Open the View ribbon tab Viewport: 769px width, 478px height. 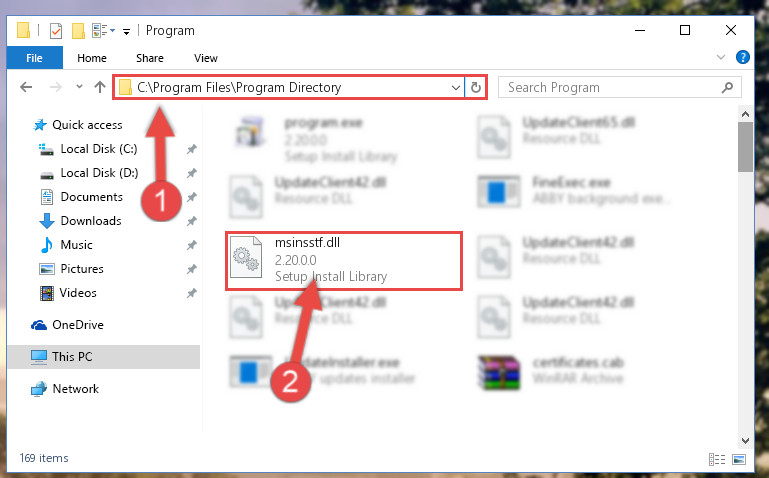[205, 58]
